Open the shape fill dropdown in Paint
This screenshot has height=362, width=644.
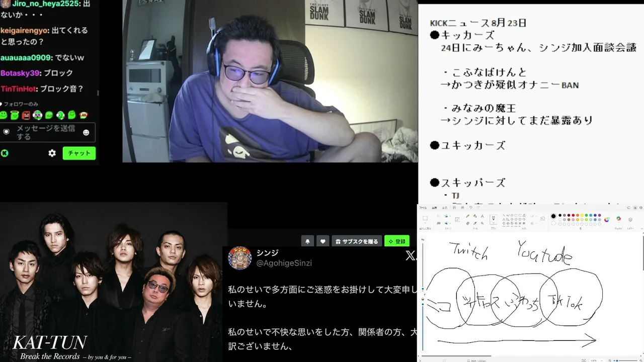[535, 222]
